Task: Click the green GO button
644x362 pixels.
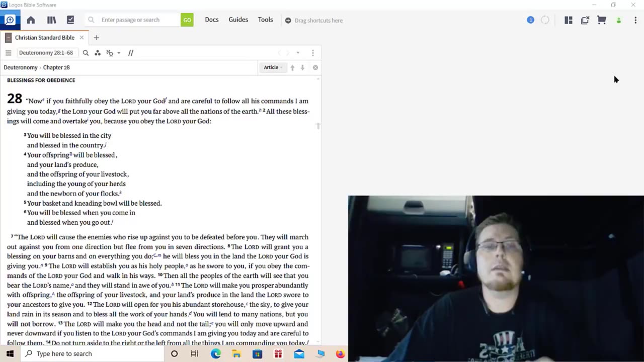Action: click(x=187, y=20)
